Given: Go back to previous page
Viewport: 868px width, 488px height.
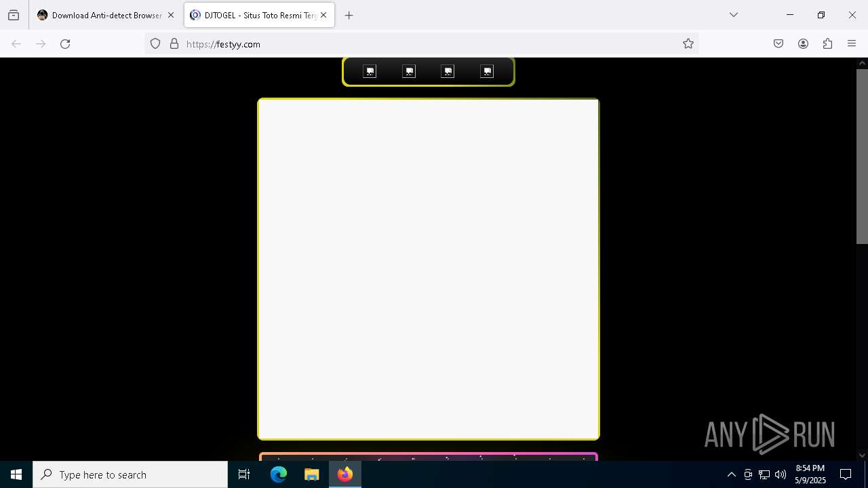Looking at the screenshot, I should (16, 43).
